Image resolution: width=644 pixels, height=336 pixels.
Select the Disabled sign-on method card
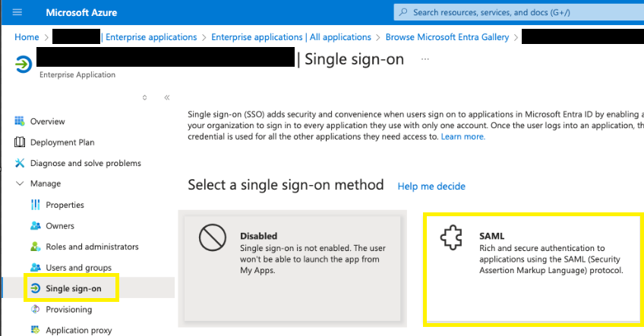click(x=292, y=268)
